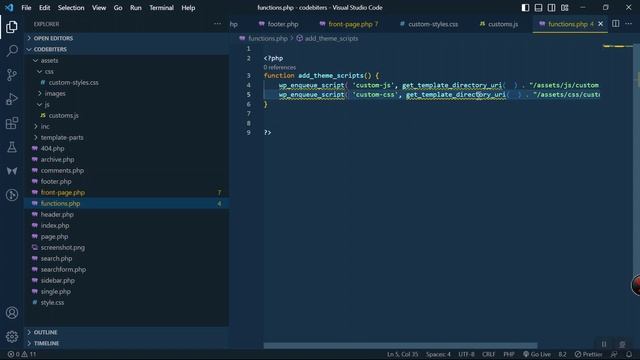Image resolution: width=640 pixels, height=360 pixels.
Task: Open the Help menu
Action: 188,8
